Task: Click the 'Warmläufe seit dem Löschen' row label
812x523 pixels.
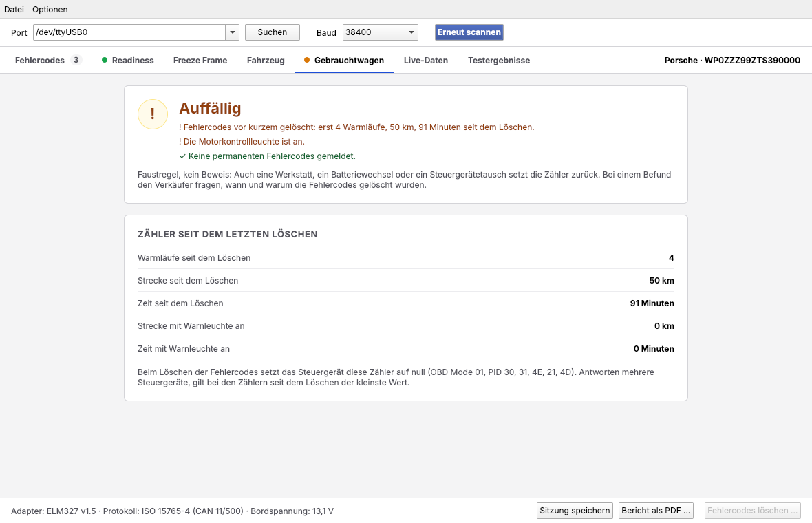Action: pyautogui.click(x=194, y=258)
